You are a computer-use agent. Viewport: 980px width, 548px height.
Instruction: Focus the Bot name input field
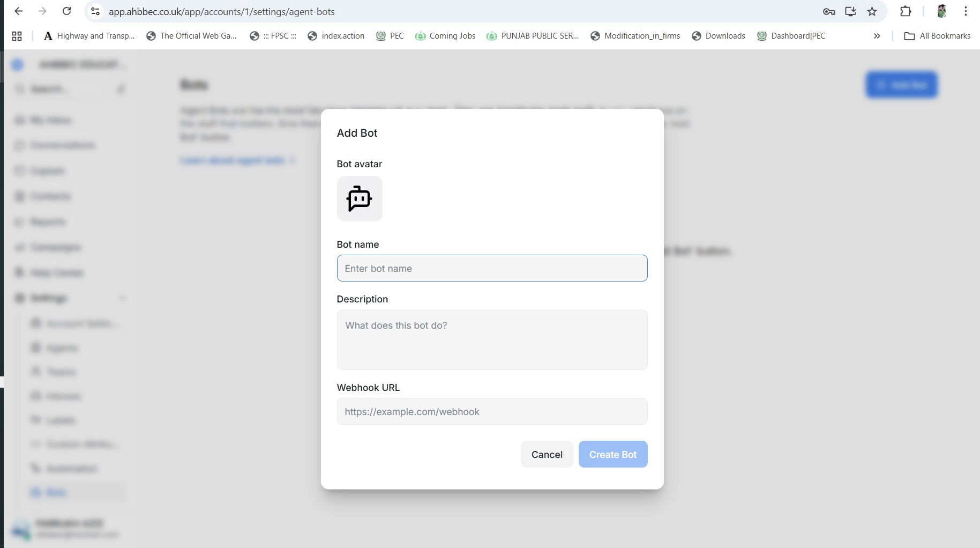[492, 268]
